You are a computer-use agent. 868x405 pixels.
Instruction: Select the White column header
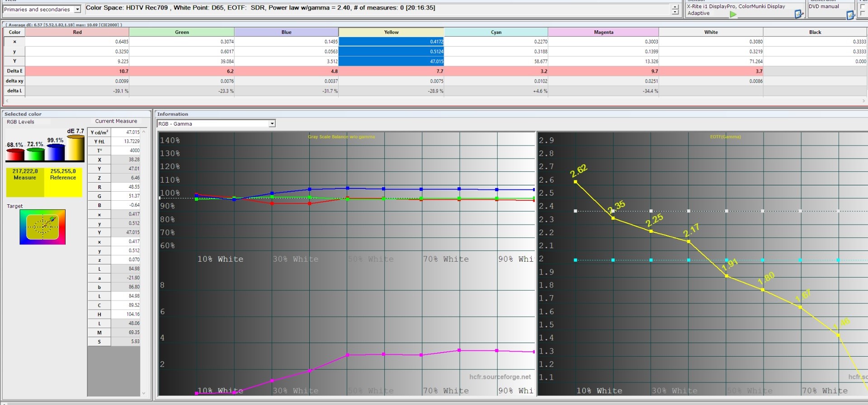point(711,32)
